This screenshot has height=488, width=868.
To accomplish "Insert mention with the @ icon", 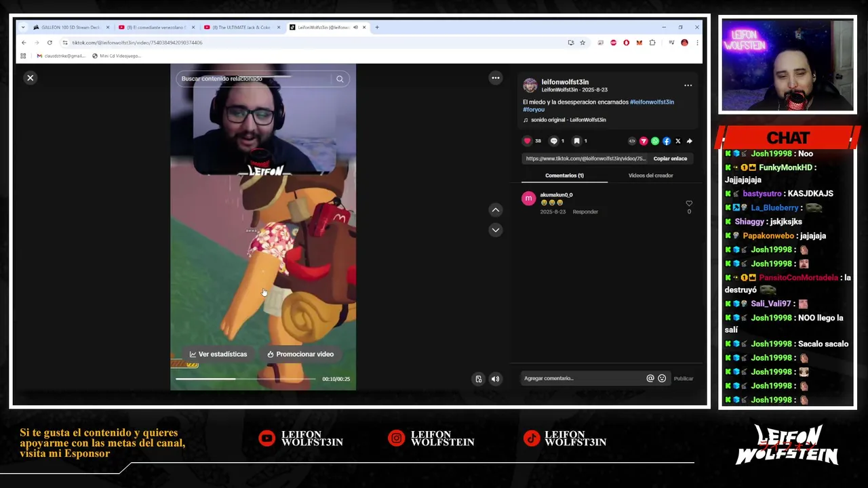I will pos(650,378).
